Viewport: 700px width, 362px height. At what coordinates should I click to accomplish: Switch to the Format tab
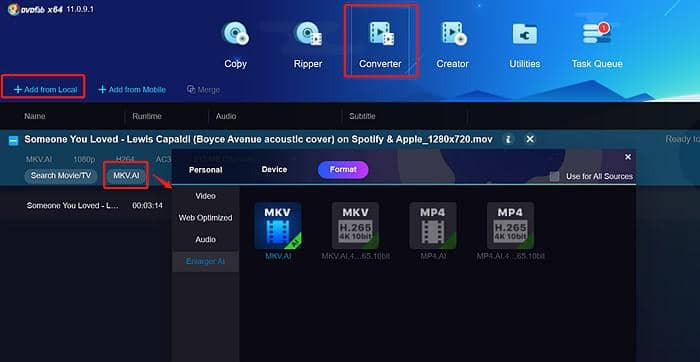click(343, 170)
